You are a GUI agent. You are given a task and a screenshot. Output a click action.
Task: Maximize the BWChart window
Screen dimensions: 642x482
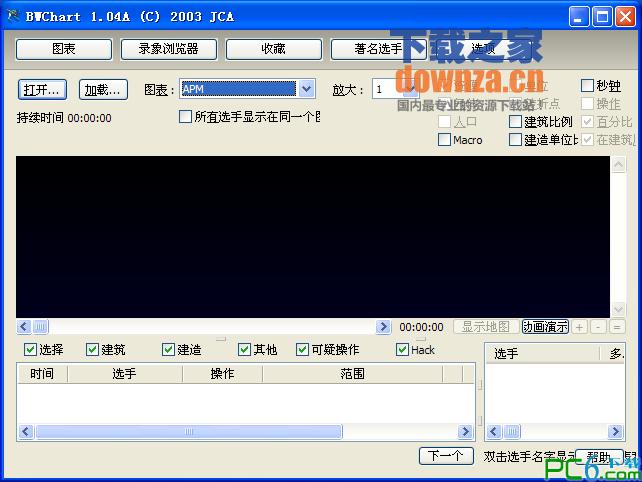pos(602,17)
